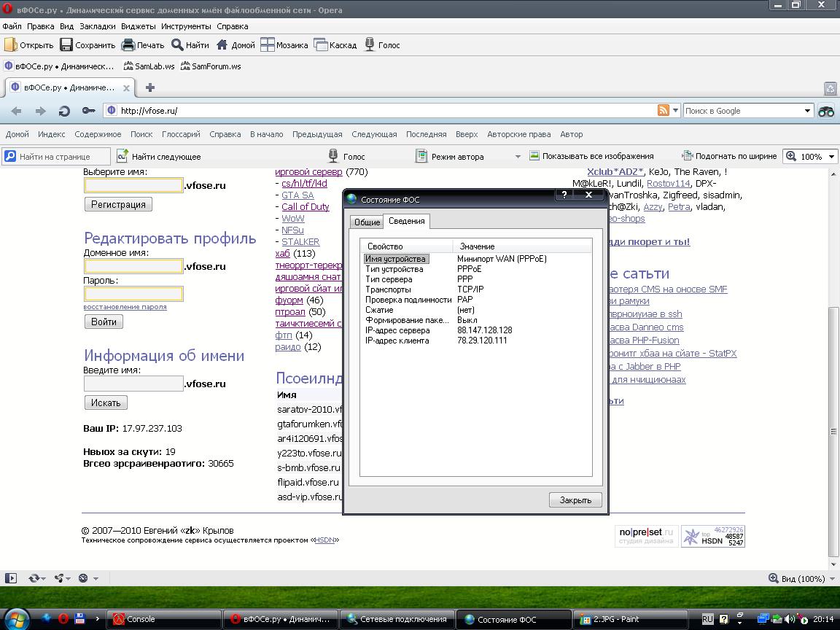Viewport: 840px width, 630px height.
Task: Click the RSS feed icon in address bar
Action: click(x=664, y=111)
